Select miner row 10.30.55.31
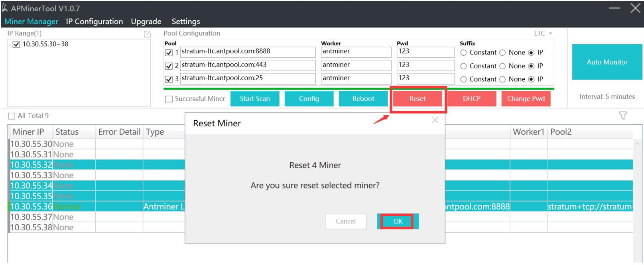The image size is (644, 265). (x=321, y=155)
